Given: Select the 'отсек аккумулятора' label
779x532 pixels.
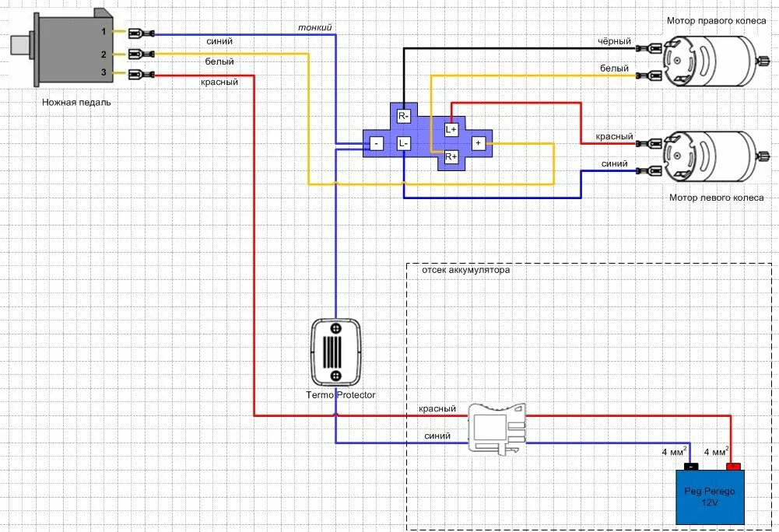Looking at the screenshot, I should (465, 271).
